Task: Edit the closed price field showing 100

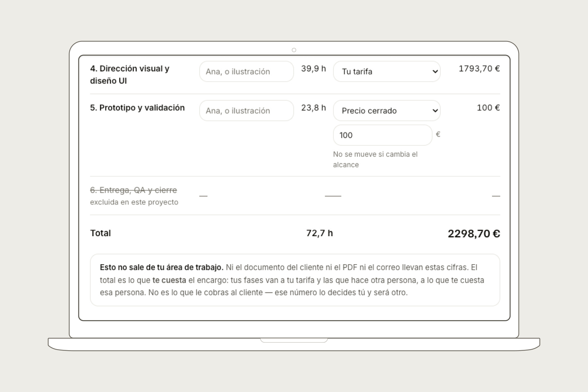Action: (x=383, y=135)
